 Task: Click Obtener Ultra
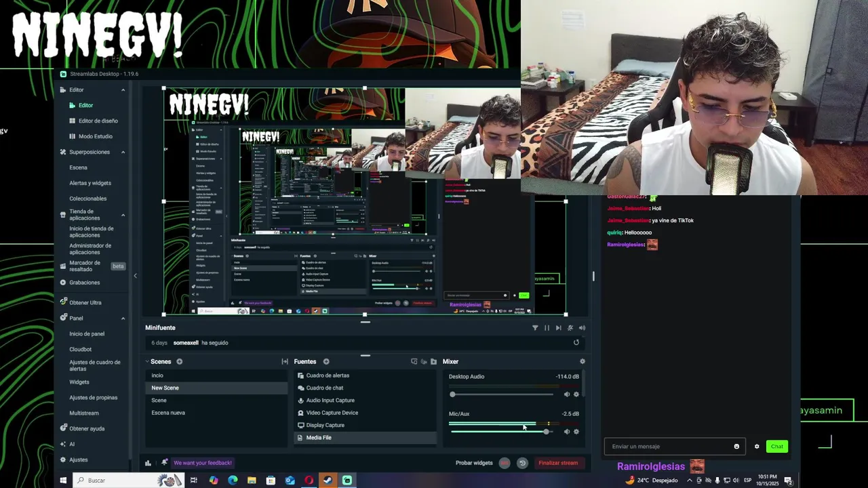coord(85,302)
